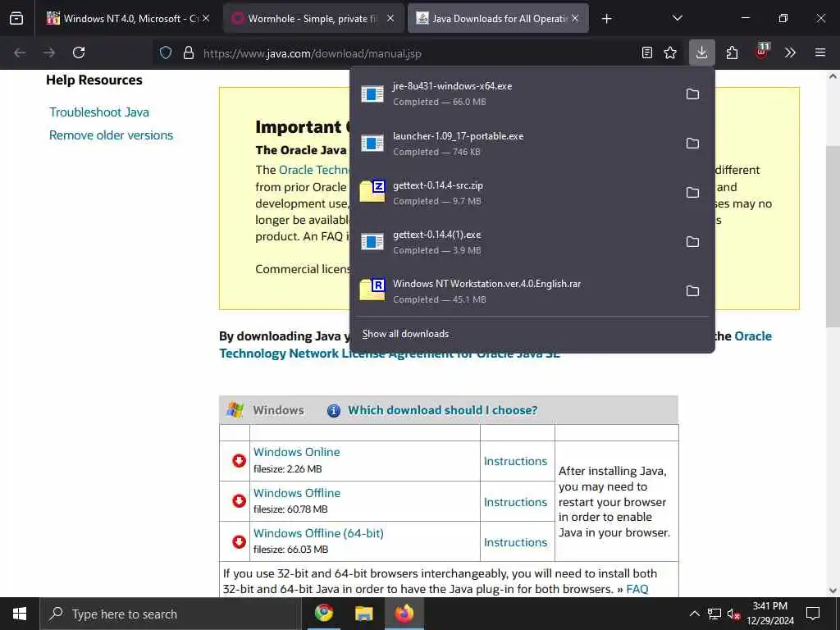Close the Java Downloads tab
Screen dimensions: 840x630
pyautogui.click(x=575, y=18)
